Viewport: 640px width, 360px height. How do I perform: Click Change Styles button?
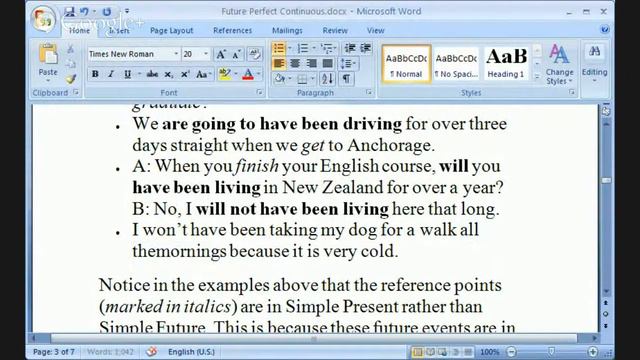coord(559,64)
